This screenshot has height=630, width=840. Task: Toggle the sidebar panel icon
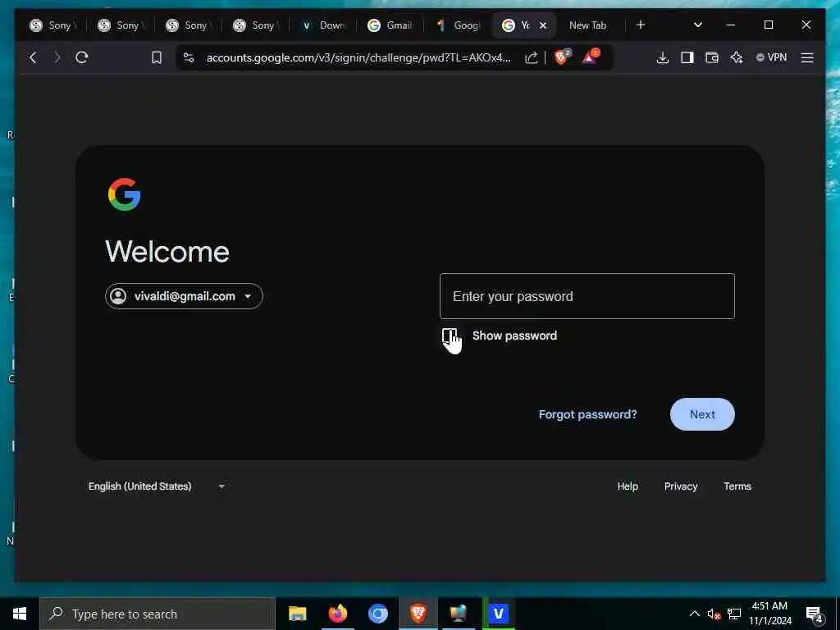(x=687, y=57)
